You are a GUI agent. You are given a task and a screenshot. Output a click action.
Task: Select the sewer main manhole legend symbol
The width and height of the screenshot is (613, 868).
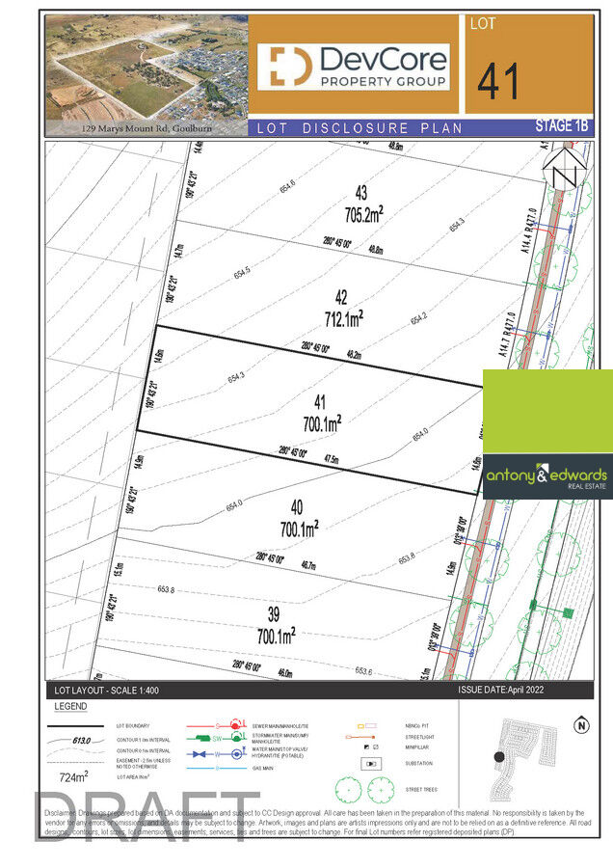point(216,725)
